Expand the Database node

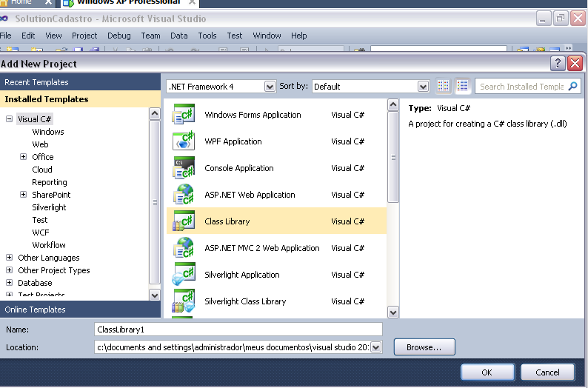pyautogui.click(x=10, y=283)
